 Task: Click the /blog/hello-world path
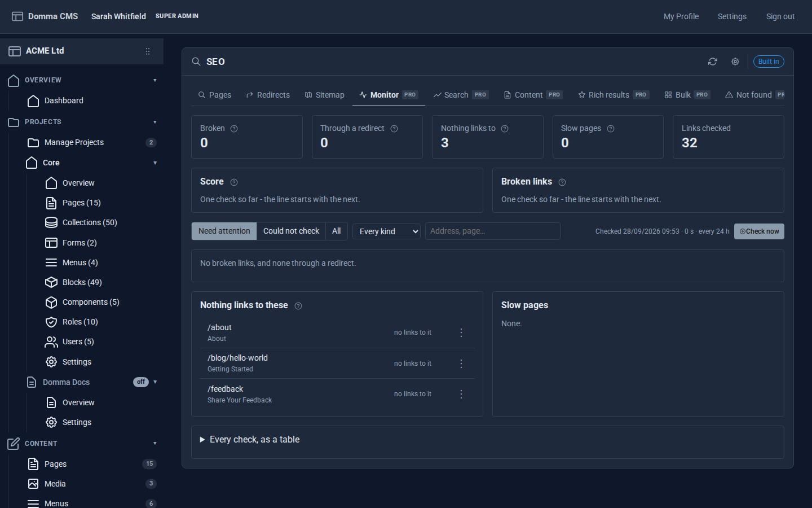[x=237, y=358]
